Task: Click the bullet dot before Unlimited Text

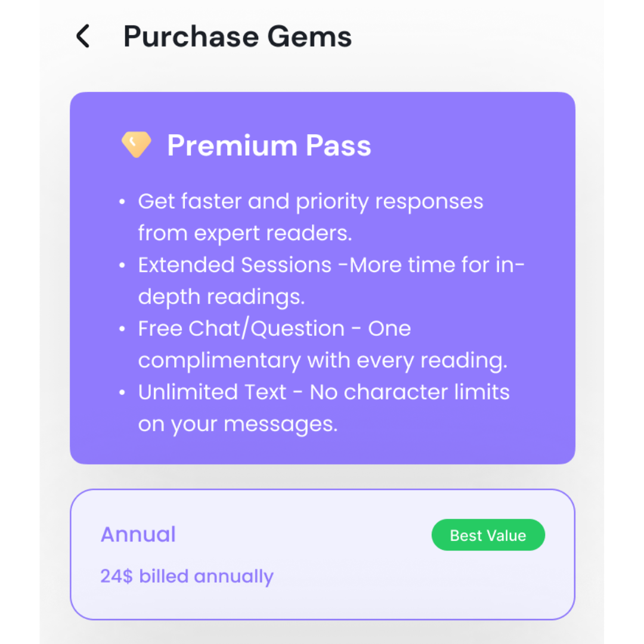Action: [x=122, y=392]
